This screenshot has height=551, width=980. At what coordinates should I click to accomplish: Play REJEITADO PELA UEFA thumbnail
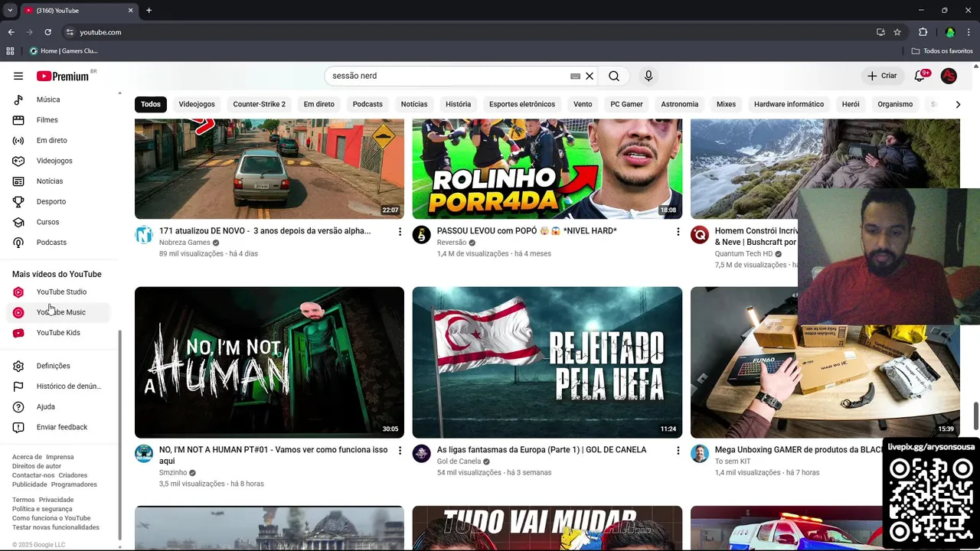point(547,362)
